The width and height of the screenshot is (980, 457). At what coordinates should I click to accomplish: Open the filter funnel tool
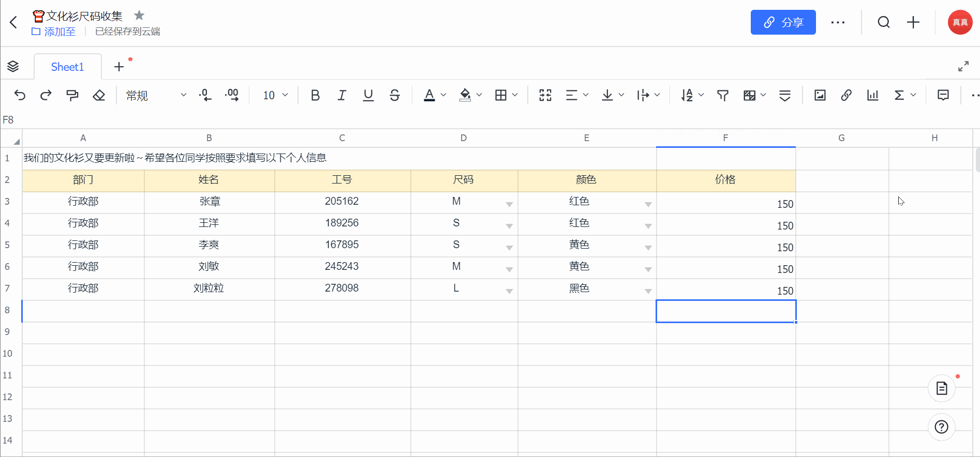pos(723,95)
